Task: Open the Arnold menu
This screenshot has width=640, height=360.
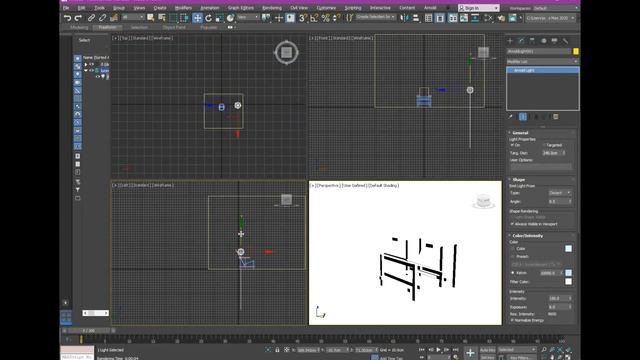Action: [x=430, y=8]
